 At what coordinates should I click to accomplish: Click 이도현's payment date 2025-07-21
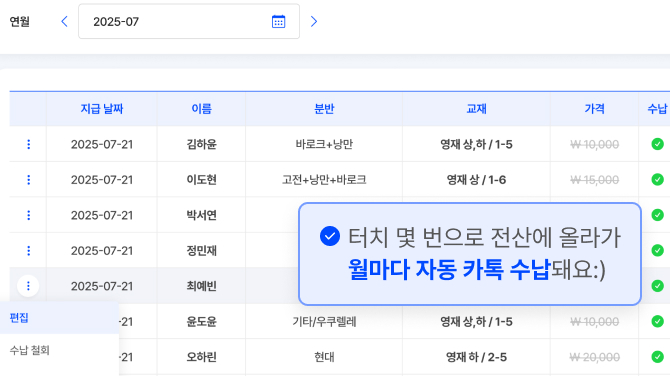(102, 180)
